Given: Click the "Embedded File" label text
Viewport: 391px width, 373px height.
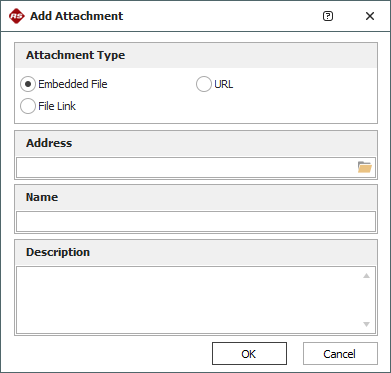Looking at the screenshot, I should coord(73,84).
